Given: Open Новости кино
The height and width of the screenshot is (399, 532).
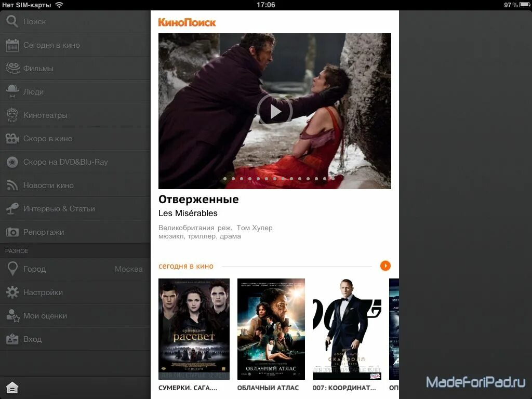Looking at the screenshot, I should coord(75,185).
